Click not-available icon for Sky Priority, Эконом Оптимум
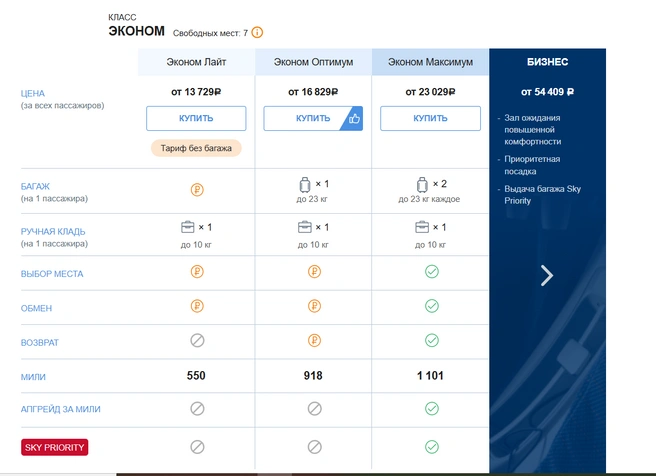 tap(314, 447)
